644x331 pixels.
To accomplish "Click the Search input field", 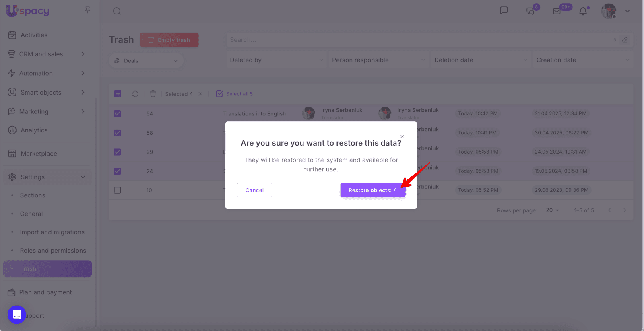I will (419, 40).
